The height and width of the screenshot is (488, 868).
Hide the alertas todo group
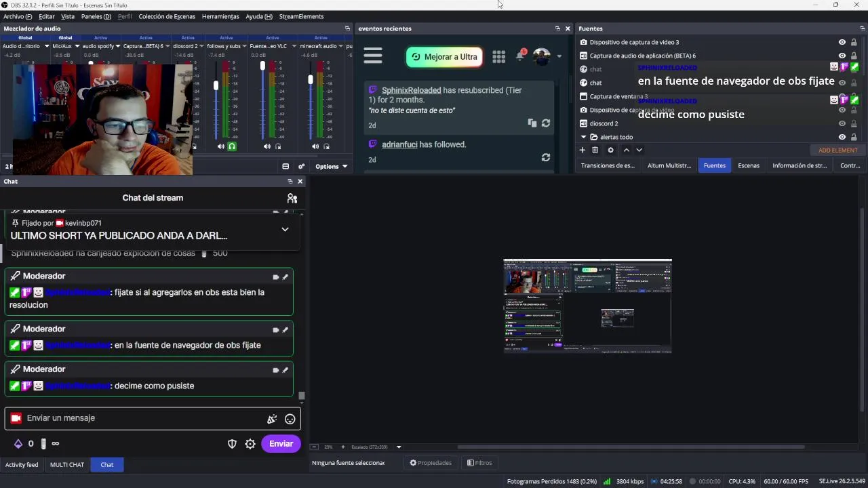coord(842,137)
